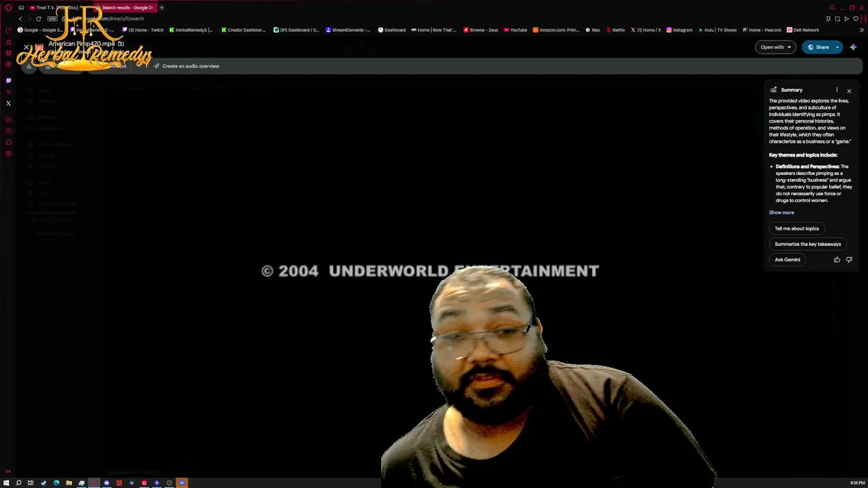Open Instagram bookmark
This screenshot has height=488, width=868.
pyautogui.click(x=679, y=30)
